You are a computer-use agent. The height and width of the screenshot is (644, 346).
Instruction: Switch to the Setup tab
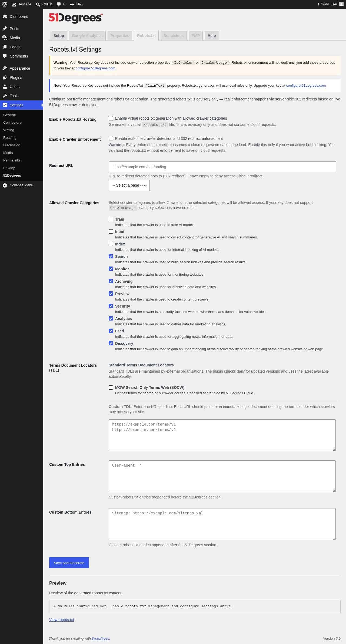pyautogui.click(x=59, y=36)
